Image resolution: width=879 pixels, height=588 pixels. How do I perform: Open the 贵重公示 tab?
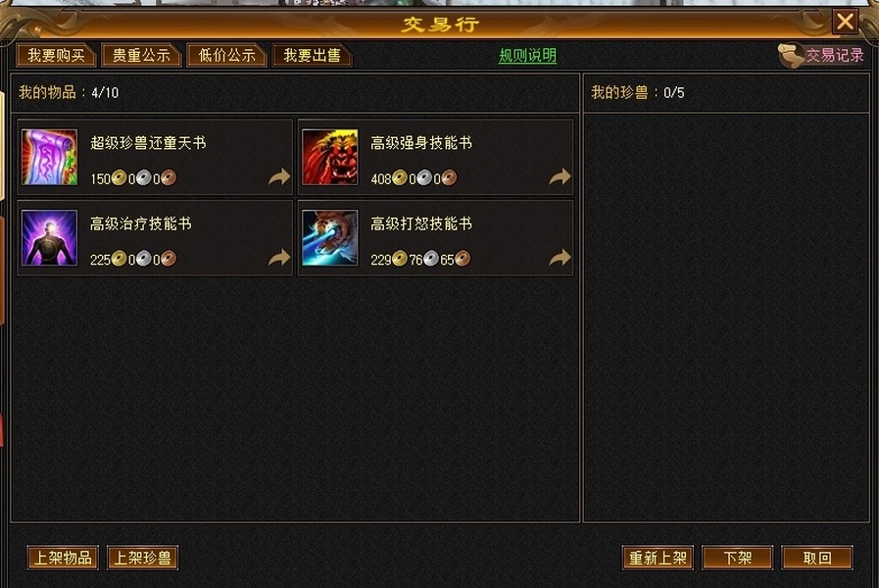pos(141,56)
